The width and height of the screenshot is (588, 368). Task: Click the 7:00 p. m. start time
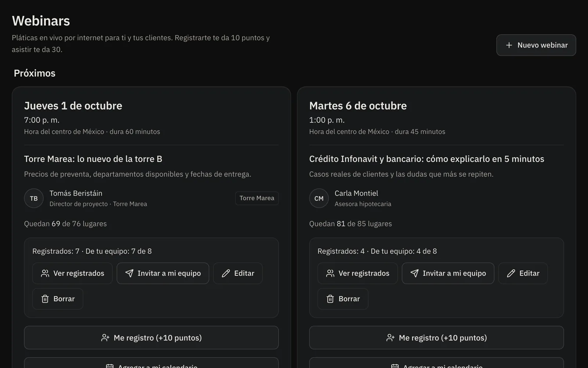[42, 120]
